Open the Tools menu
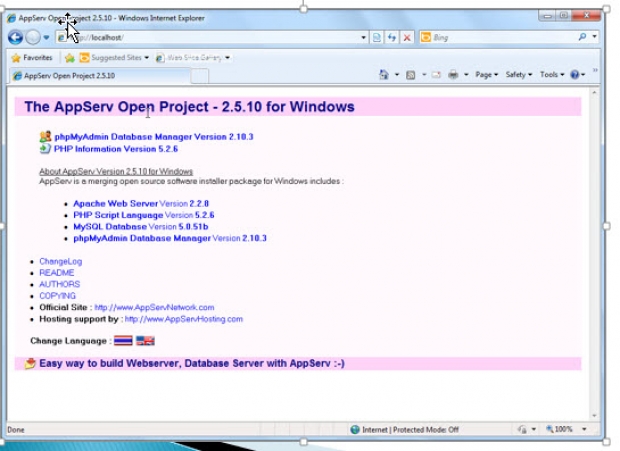This screenshot has width=620, height=451. pos(552,75)
